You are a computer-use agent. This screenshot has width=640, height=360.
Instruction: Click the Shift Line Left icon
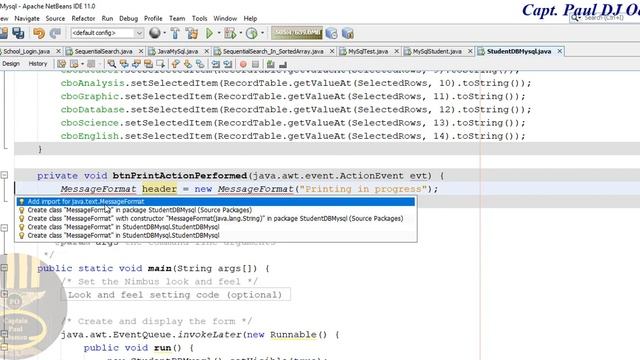click(216, 64)
